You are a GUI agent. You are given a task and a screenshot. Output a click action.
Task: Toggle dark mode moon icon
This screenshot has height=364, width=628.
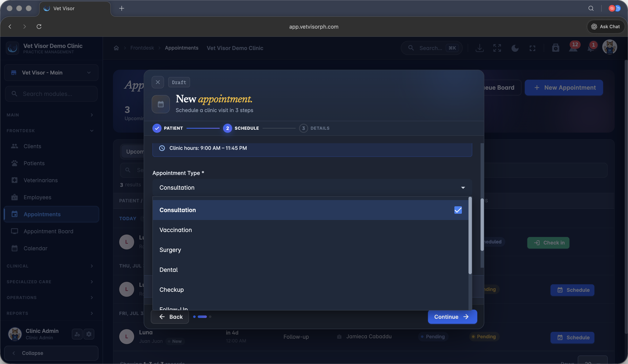515,48
